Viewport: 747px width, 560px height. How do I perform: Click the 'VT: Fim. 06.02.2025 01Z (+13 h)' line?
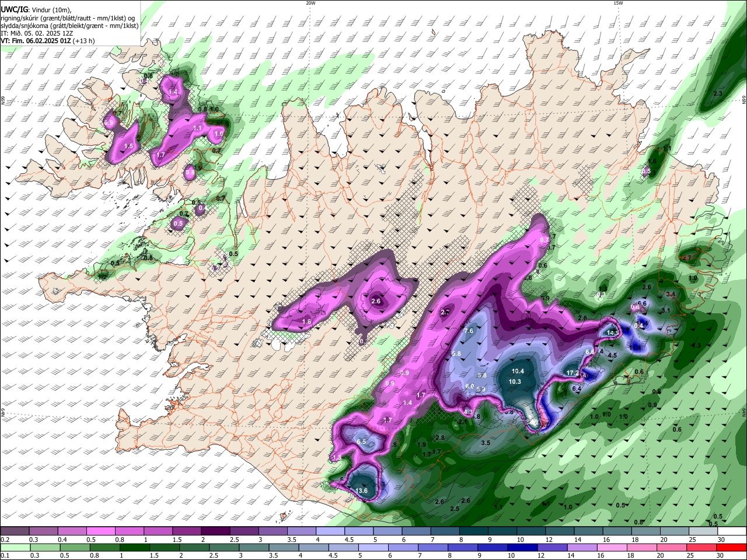(48, 41)
